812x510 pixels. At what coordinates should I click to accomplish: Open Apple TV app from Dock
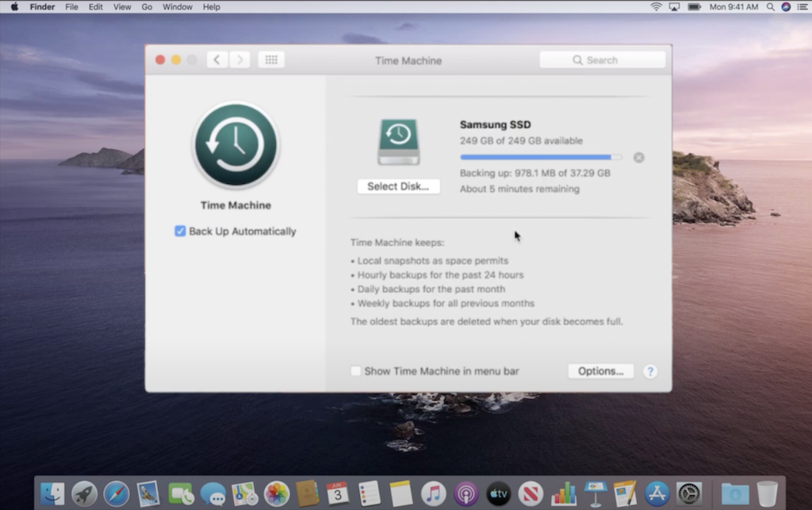coord(498,493)
